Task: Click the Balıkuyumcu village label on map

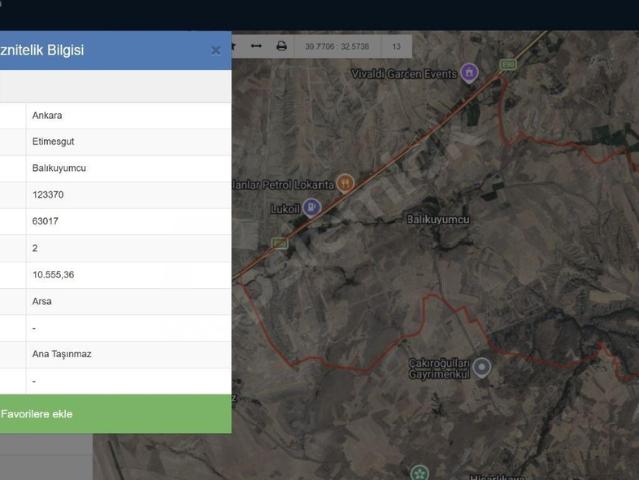Action: pos(438,219)
